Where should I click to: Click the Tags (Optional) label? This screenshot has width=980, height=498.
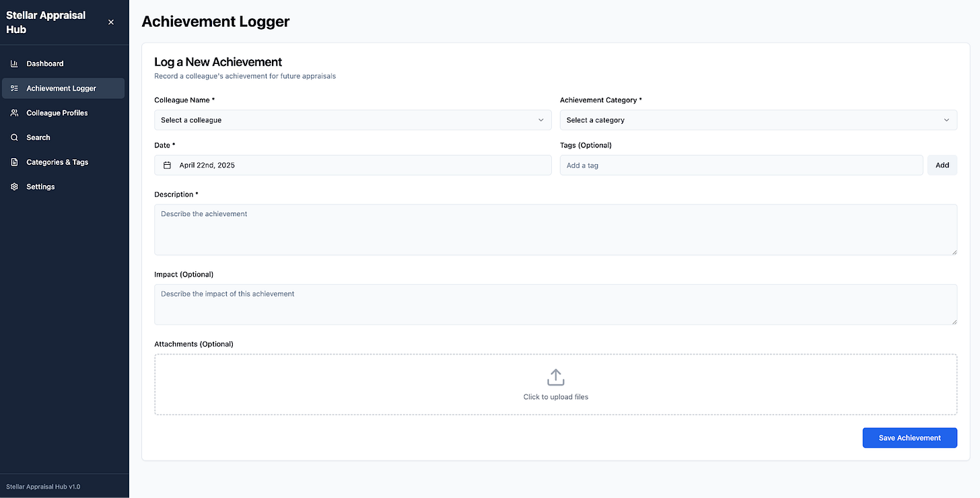point(586,145)
